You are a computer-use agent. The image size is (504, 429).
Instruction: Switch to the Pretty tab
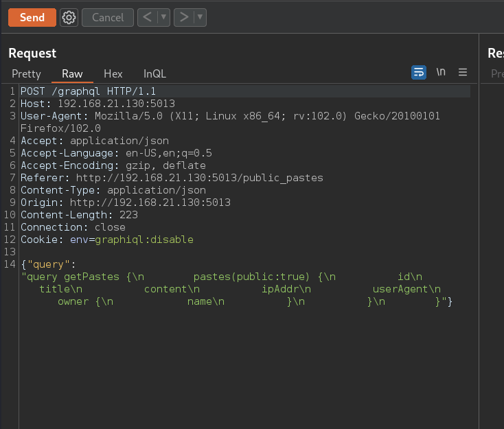pyautogui.click(x=26, y=73)
